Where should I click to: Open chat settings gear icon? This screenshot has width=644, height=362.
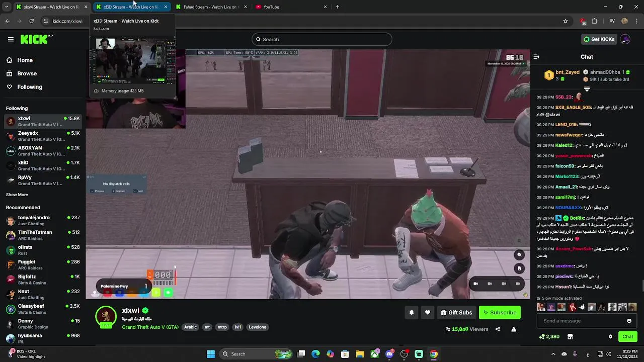tap(610, 336)
